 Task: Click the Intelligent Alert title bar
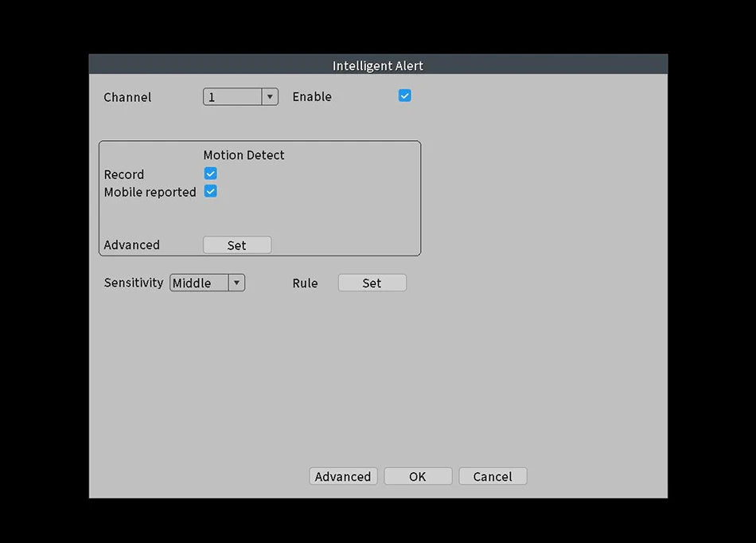378,65
